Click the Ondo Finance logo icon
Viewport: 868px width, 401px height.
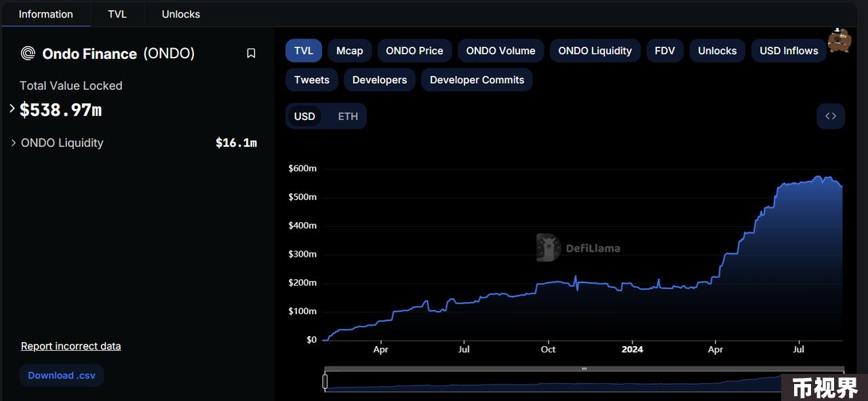28,54
